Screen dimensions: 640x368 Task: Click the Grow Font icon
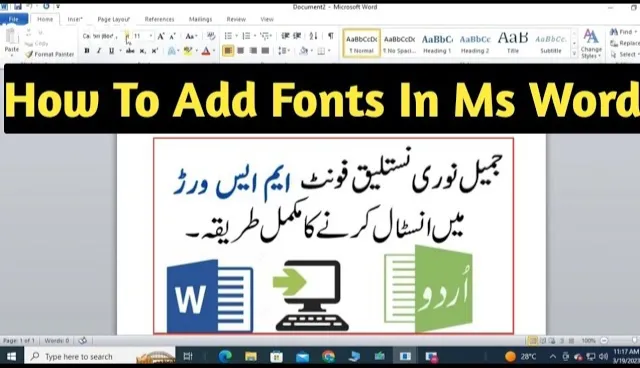[x=161, y=36]
